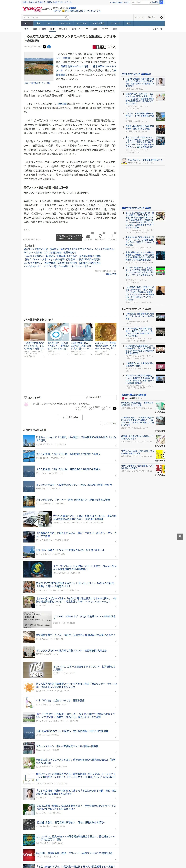Click the scroll-to-top arrow button
The height and width of the screenshot is (868, 186).
(x=180, y=536)
